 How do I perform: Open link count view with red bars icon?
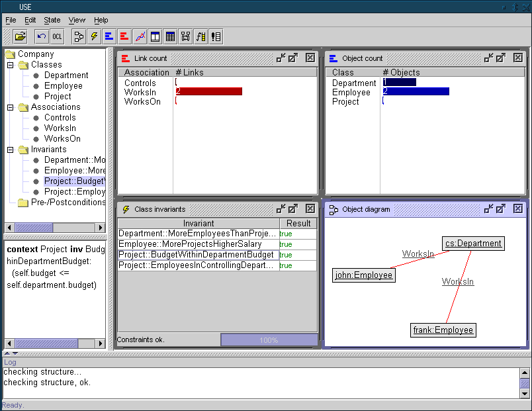tap(124, 36)
